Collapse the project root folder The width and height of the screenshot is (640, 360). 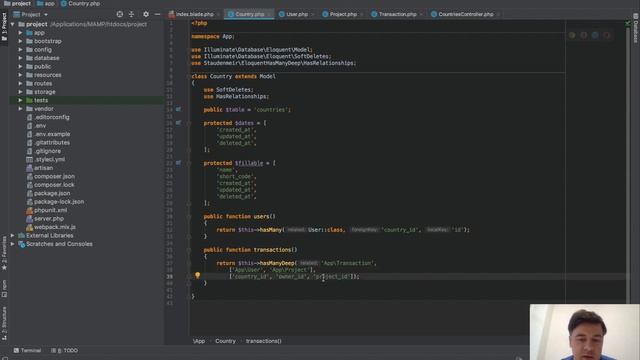(13, 24)
